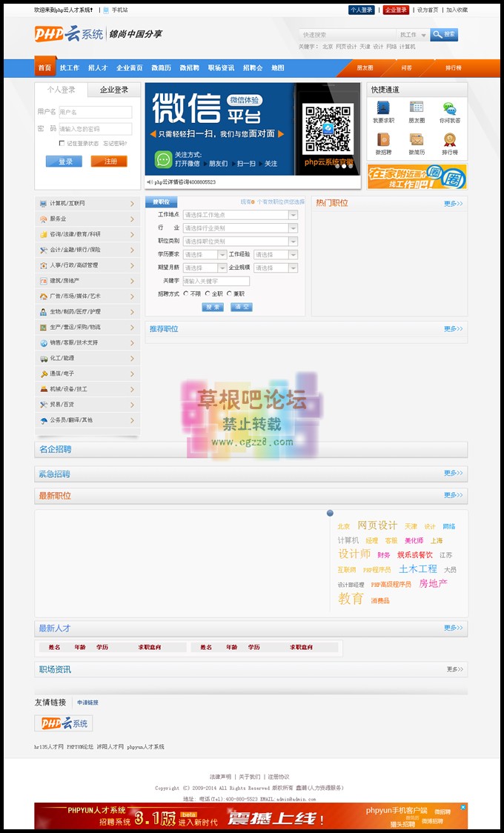This screenshot has height=833, width=504.
Task: Open the 行业 category dropdown
Action: pos(240,228)
